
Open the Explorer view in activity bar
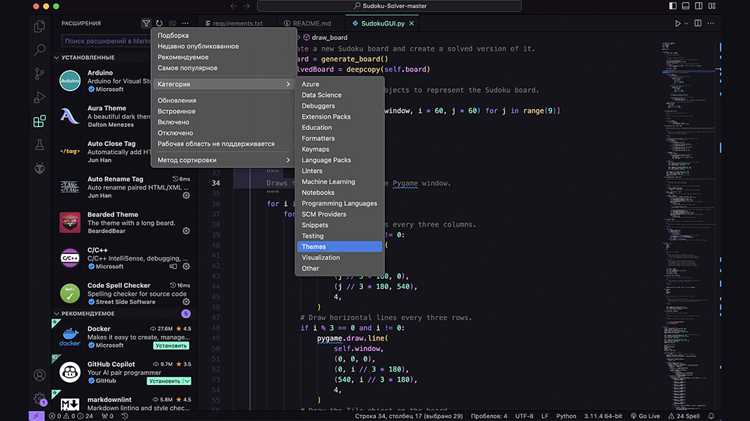pos(40,26)
